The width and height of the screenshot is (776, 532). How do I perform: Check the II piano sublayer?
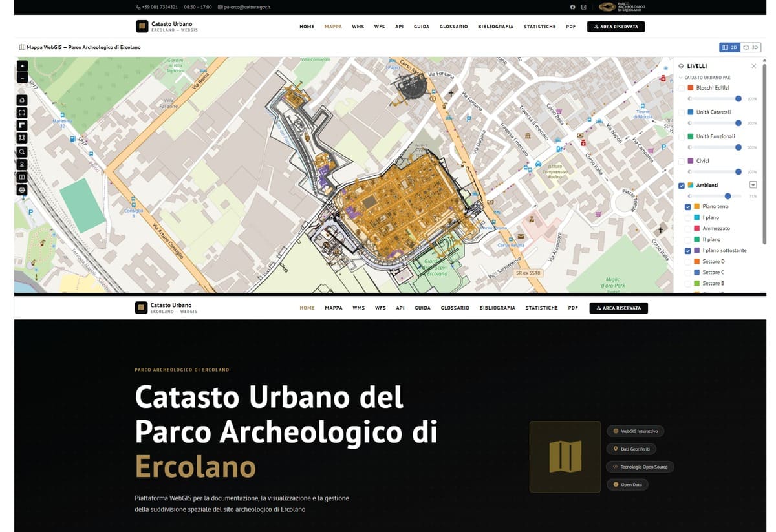pyautogui.click(x=687, y=239)
